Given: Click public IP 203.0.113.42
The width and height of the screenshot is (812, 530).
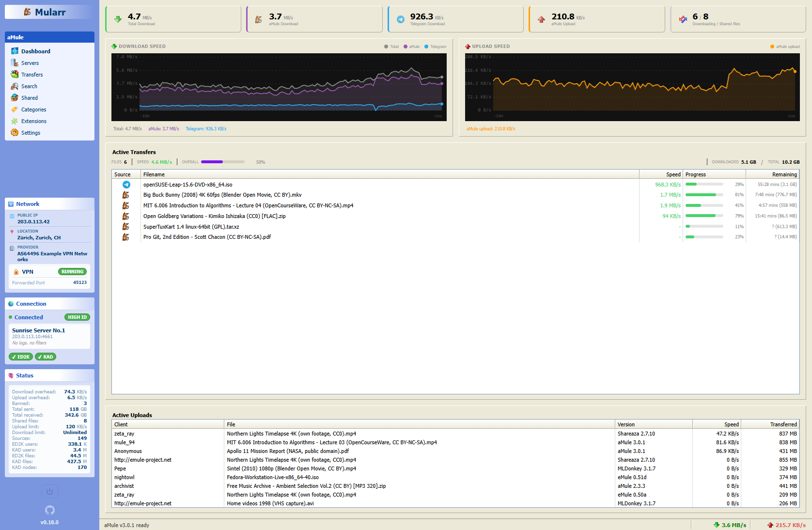Looking at the screenshot, I should [x=33, y=222].
